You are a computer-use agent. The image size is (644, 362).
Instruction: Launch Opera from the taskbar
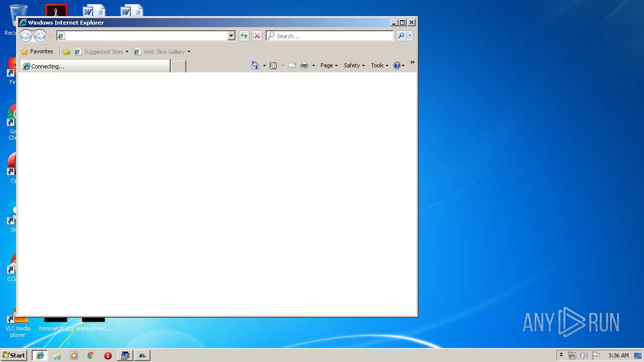click(x=108, y=355)
